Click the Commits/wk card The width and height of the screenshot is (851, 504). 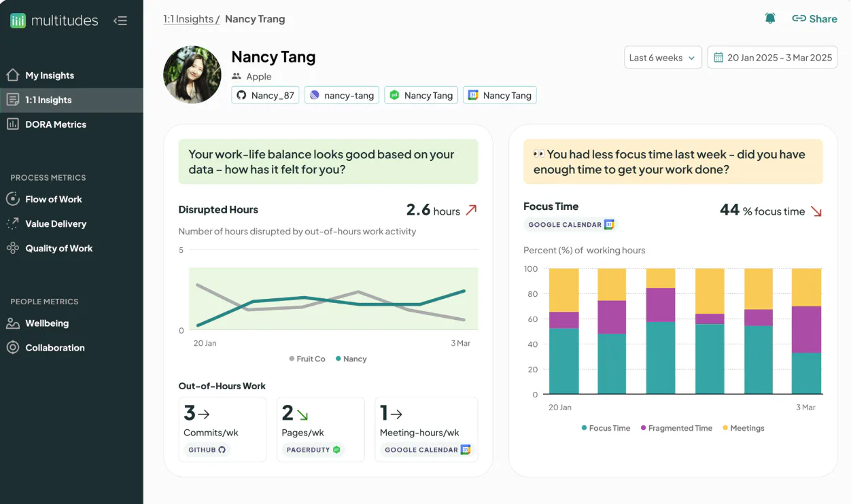click(222, 429)
